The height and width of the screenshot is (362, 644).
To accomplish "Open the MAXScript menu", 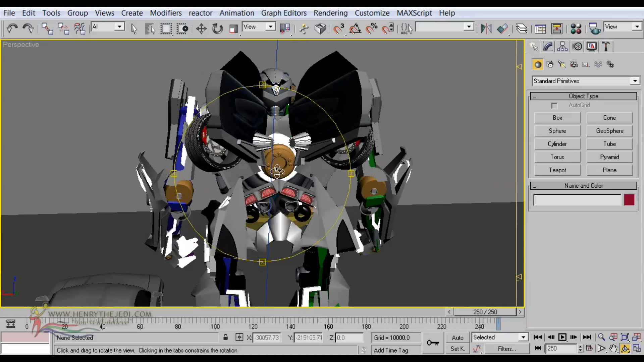I will [414, 13].
